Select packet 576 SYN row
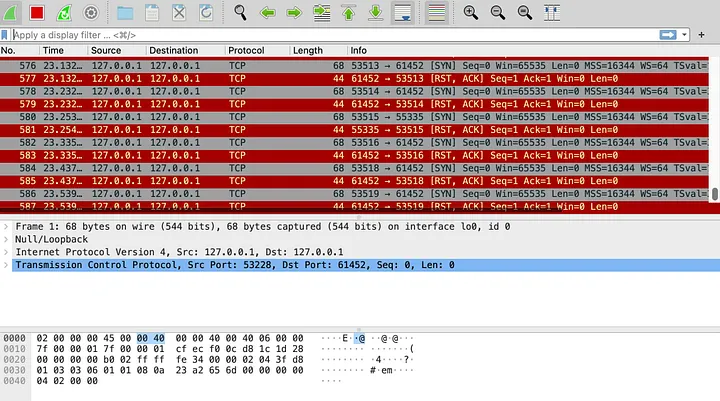Image resolution: width=720 pixels, height=401 pixels. pyautogui.click(x=354, y=66)
